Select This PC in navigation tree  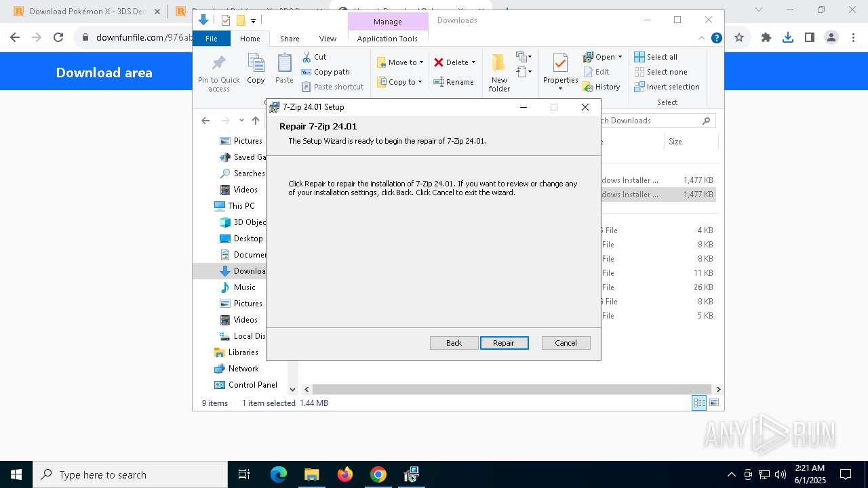234,206
